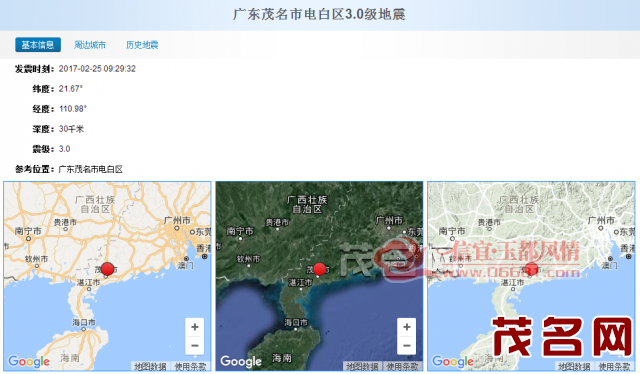Click 湛江市 label on satellite map
Screen dimensions: 640x374
click(300, 282)
